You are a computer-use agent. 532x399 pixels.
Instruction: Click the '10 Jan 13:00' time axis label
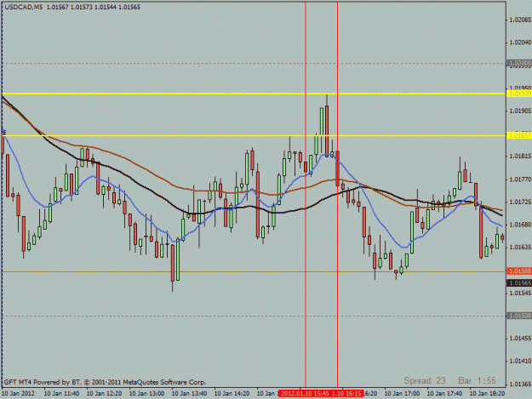point(146,394)
